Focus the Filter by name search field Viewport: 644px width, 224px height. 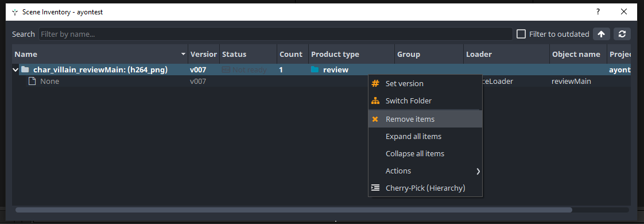pos(276,34)
